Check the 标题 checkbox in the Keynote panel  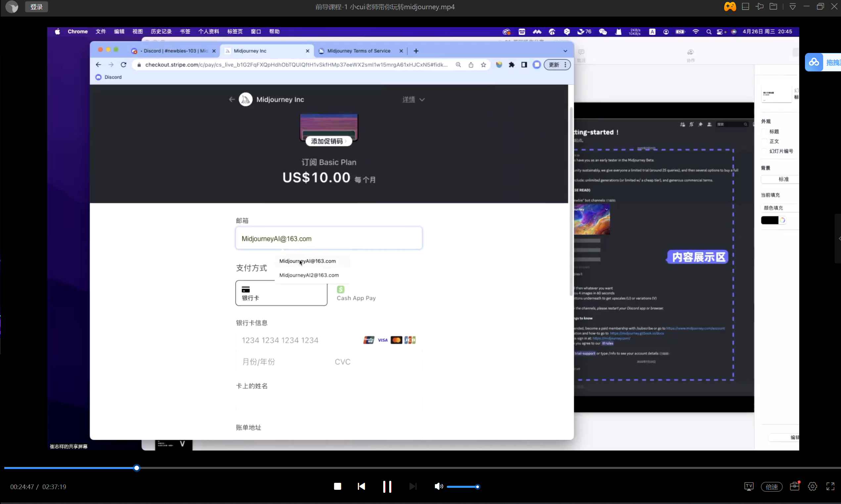[x=764, y=131]
